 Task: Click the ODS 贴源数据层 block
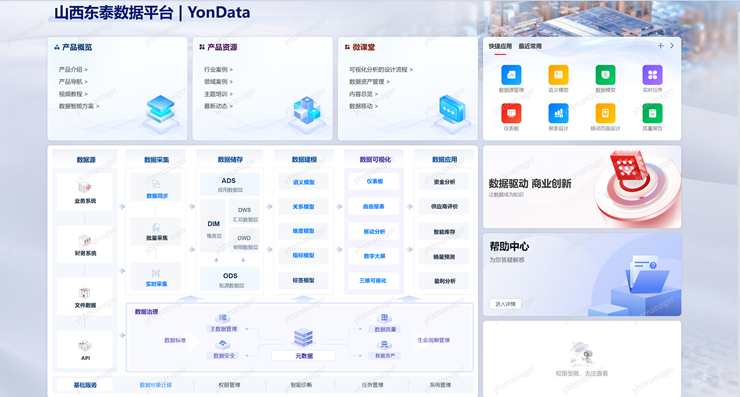(x=230, y=279)
